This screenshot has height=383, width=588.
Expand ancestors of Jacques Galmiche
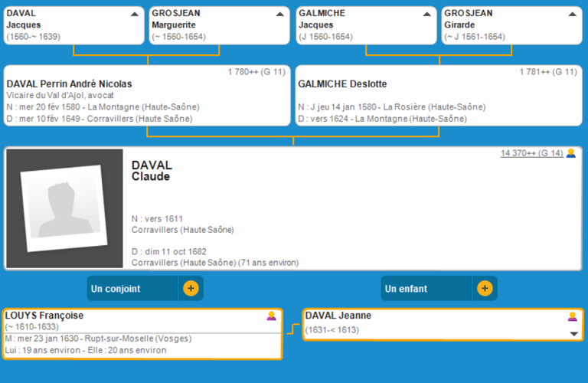pos(427,14)
